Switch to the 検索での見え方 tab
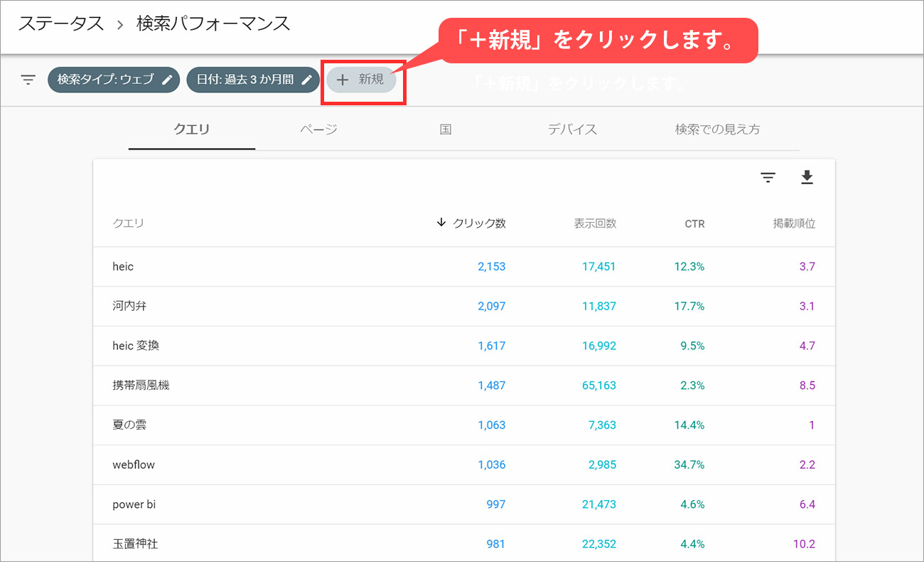The height and width of the screenshot is (562, 924). coord(717,129)
